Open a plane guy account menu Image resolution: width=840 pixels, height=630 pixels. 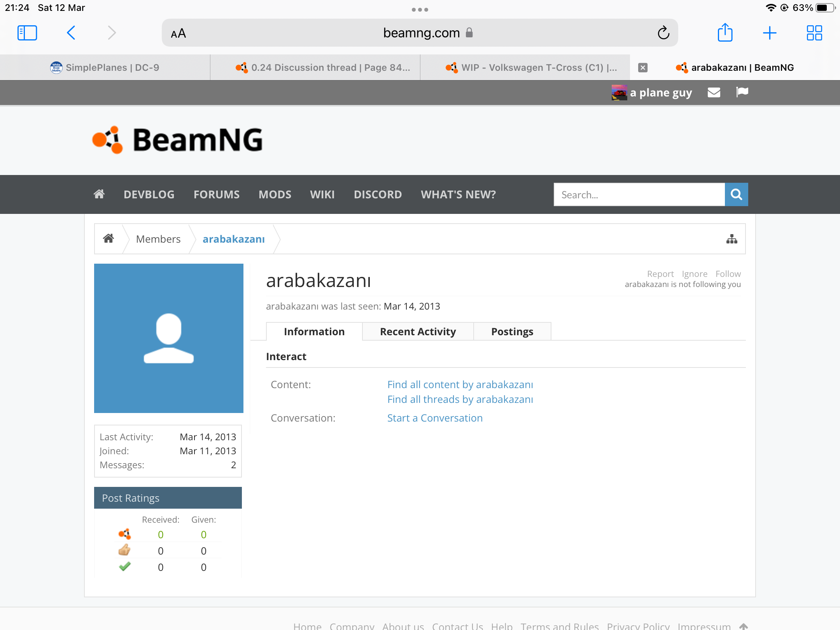[x=661, y=93]
